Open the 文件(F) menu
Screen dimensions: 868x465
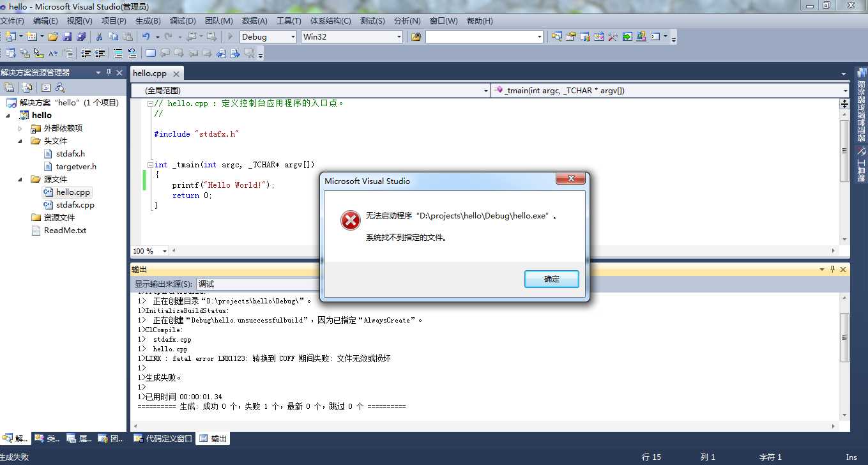coord(12,20)
